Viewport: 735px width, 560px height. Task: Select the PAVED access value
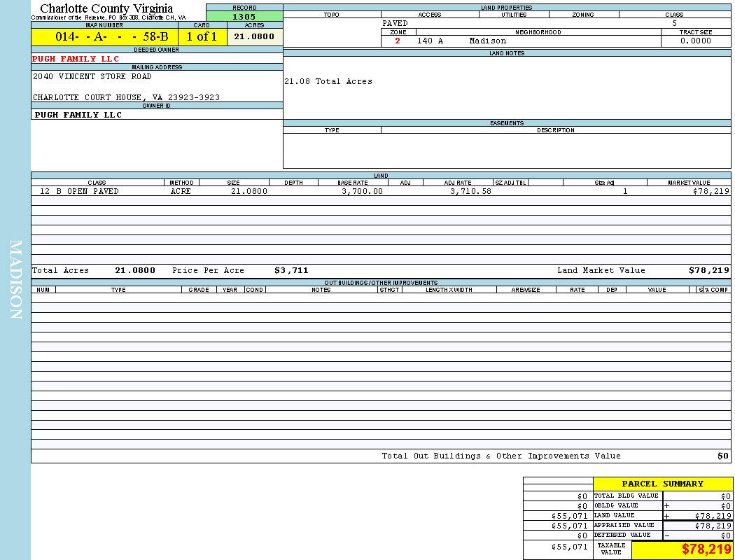(x=395, y=23)
